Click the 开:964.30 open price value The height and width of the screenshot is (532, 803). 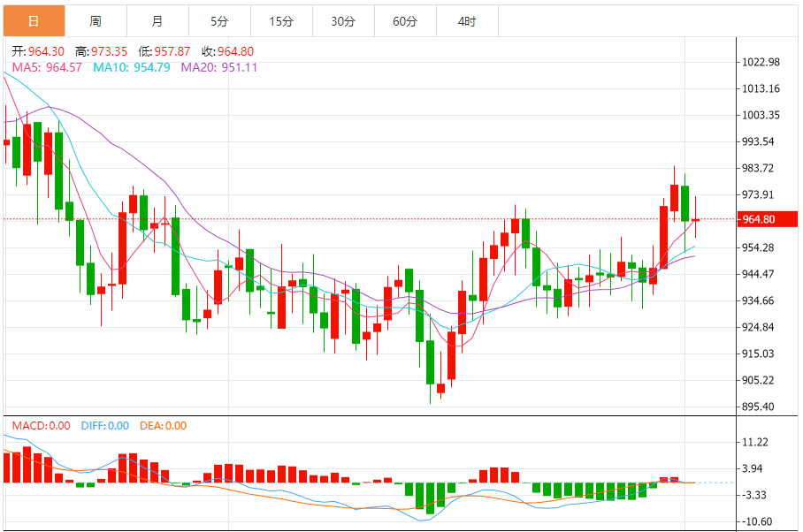tap(38, 51)
